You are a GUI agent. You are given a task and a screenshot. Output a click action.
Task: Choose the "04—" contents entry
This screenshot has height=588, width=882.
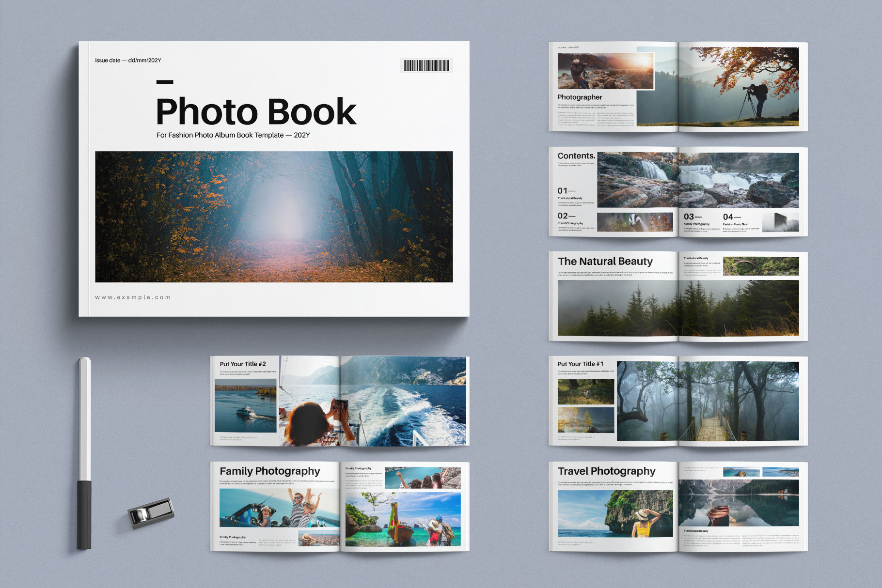(x=731, y=217)
